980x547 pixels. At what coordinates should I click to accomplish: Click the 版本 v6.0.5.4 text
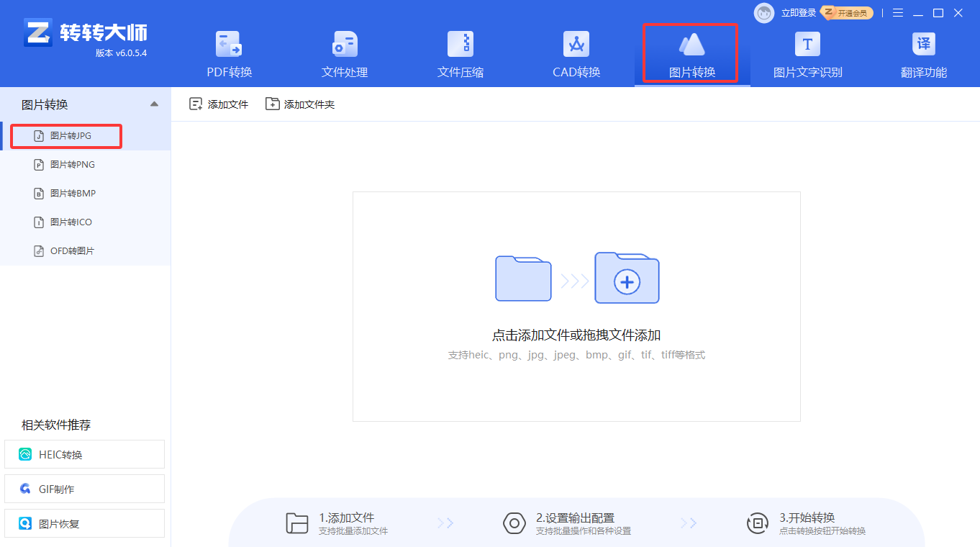[121, 53]
